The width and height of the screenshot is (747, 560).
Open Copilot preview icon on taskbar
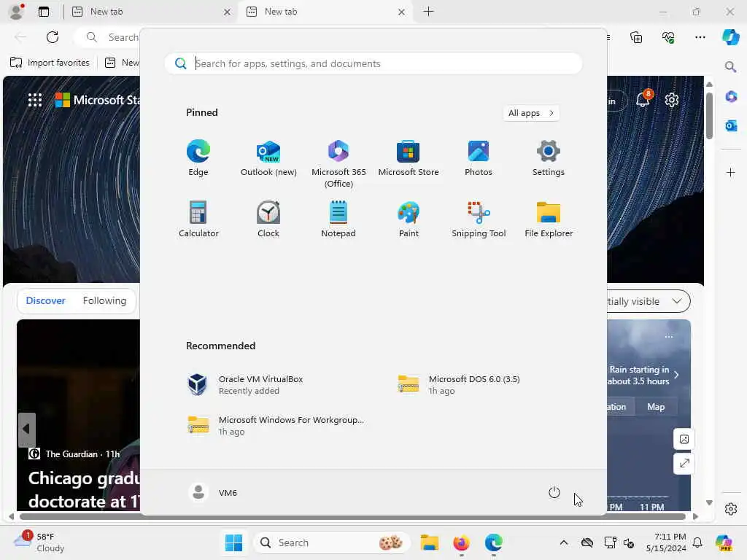click(724, 542)
